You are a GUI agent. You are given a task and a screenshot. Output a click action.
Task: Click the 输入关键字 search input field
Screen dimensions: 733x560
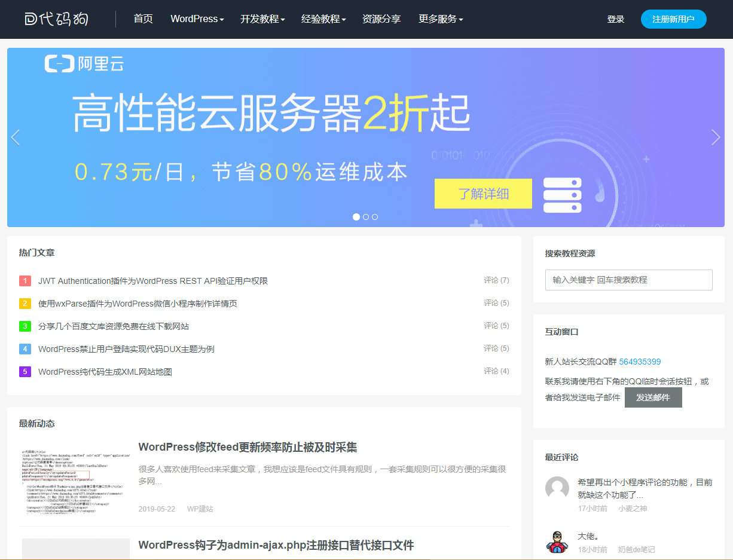coord(628,280)
